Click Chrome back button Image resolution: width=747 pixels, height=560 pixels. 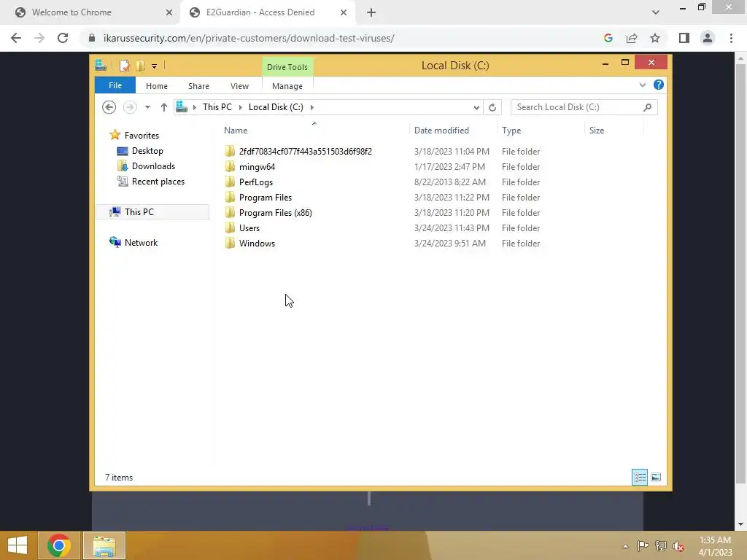[16, 38]
